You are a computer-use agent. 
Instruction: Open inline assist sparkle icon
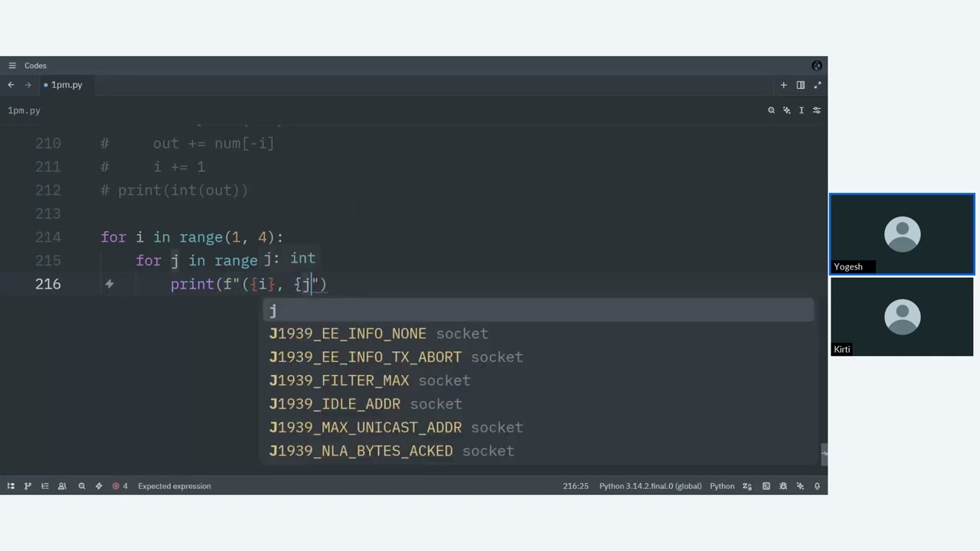pos(786,110)
